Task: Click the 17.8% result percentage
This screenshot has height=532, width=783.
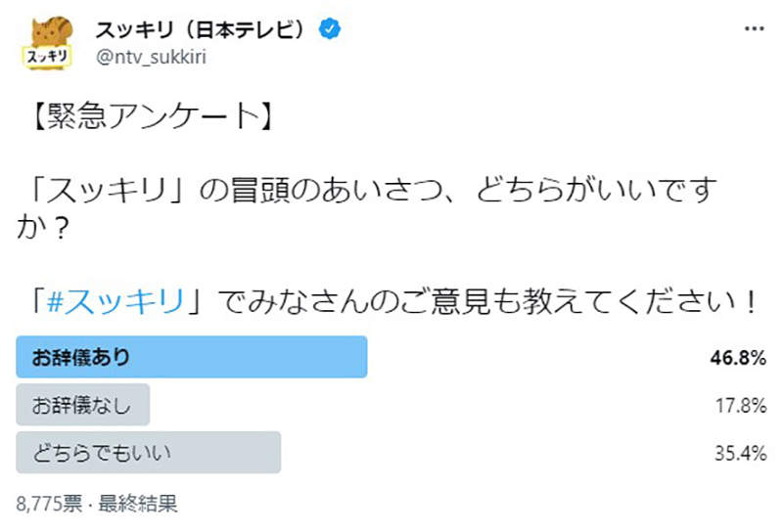Action: pyautogui.click(x=739, y=405)
